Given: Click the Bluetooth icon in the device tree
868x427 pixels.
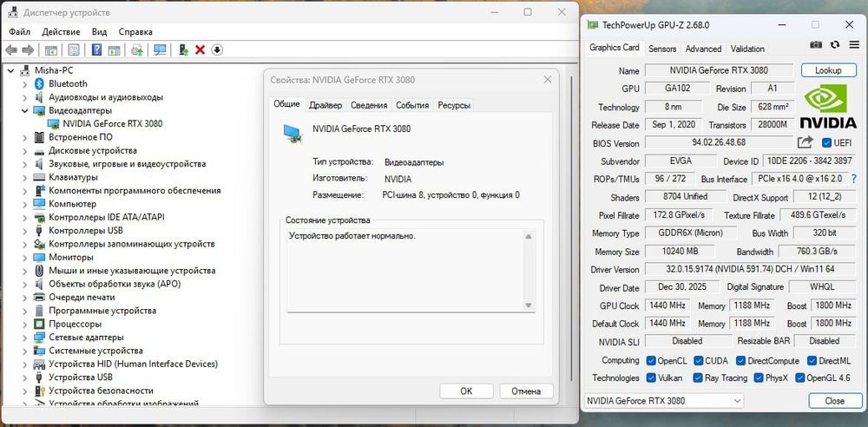Looking at the screenshot, I should click(39, 83).
